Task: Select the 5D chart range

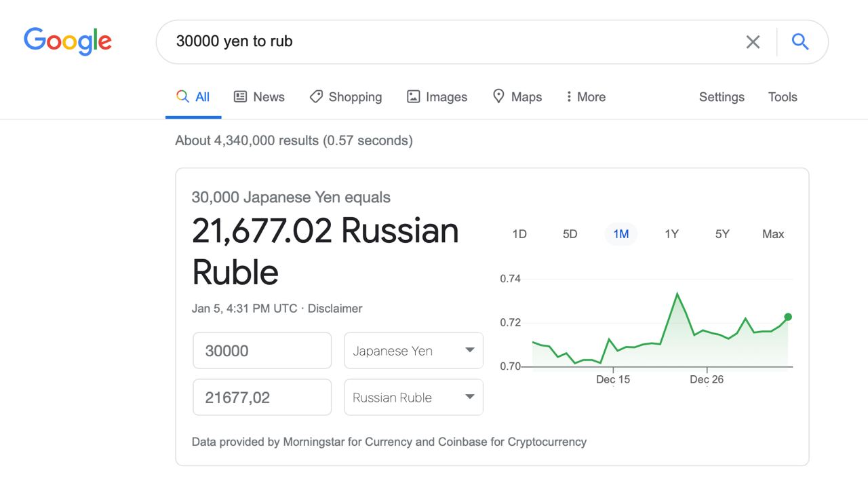Action: 570,234
